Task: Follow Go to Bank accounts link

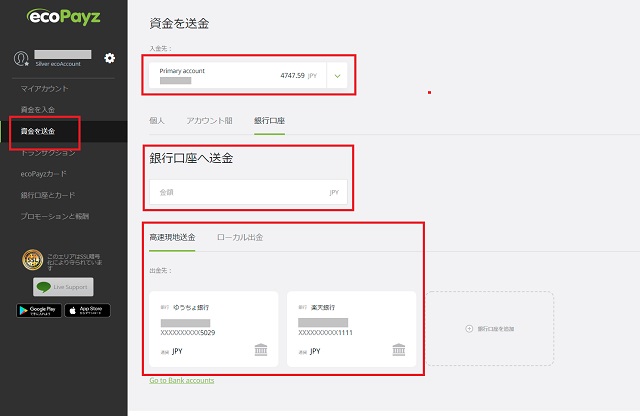Action: tap(181, 380)
